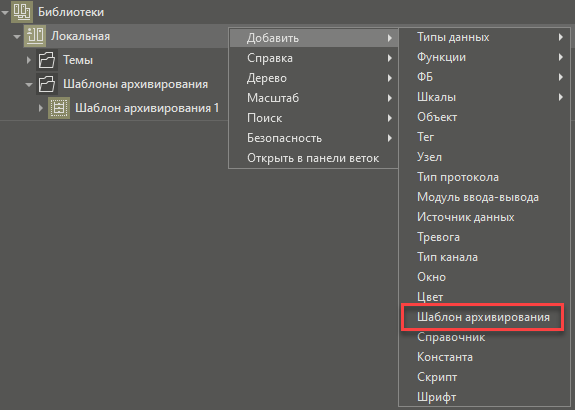
Task: Click the Дерево submenu arrow
Action: tap(389, 78)
